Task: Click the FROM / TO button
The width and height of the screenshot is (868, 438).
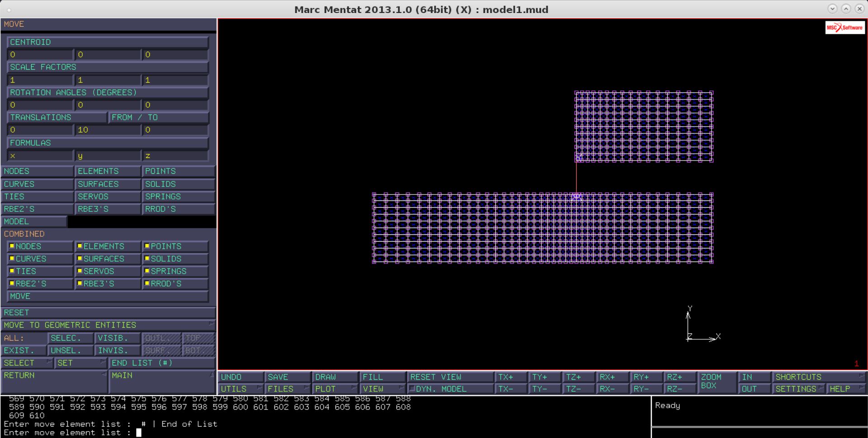Action: pyautogui.click(x=158, y=117)
